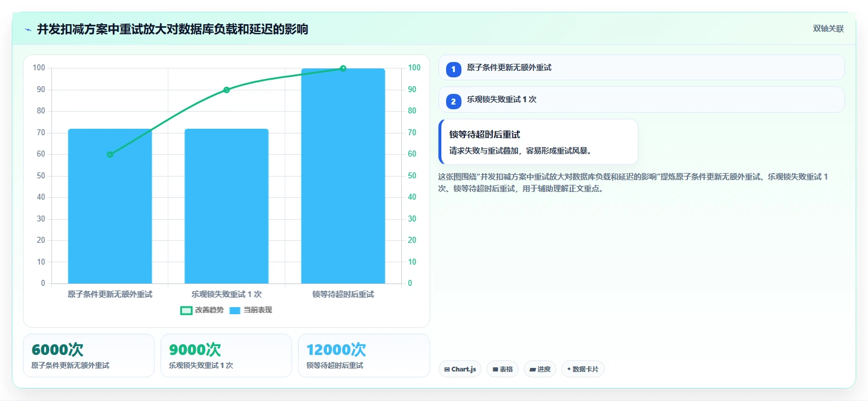
Task: Click the bar for 原子条件更新无额外重试
Action: click(110, 206)
